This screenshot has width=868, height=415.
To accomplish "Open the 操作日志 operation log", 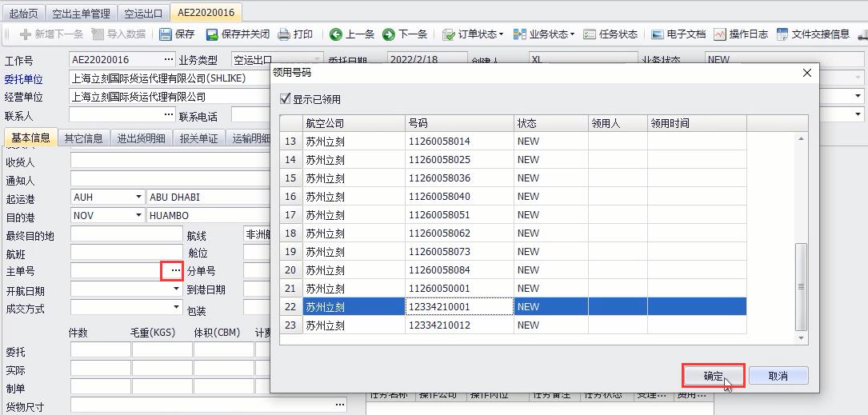I will coord(741,34).
